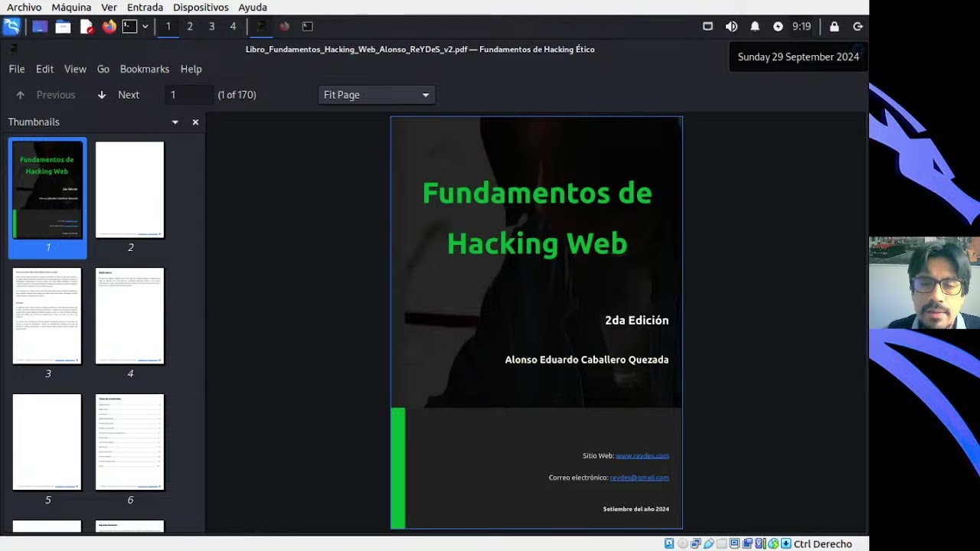Switch to workspace 4

coord(233,26)
